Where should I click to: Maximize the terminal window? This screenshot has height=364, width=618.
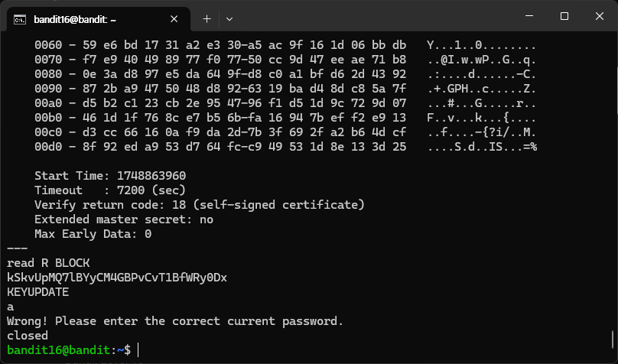564,16
